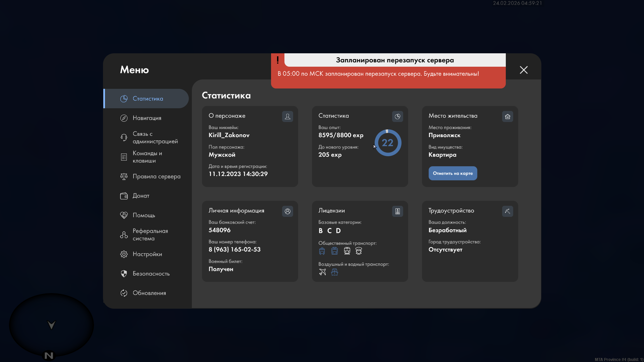This screenshot has height=362, width=644.
Task: Open the Навигация menu section
Action: 147,118
